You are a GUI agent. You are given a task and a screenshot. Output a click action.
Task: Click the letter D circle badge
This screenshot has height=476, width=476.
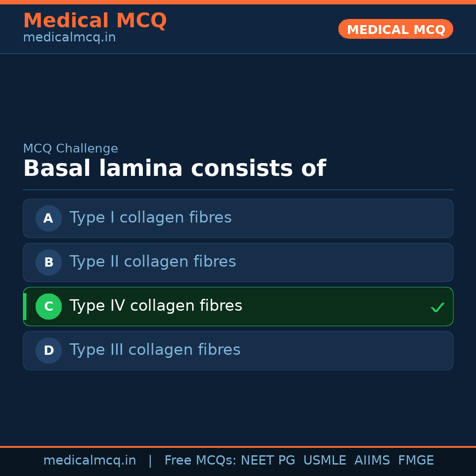(48, 350)
